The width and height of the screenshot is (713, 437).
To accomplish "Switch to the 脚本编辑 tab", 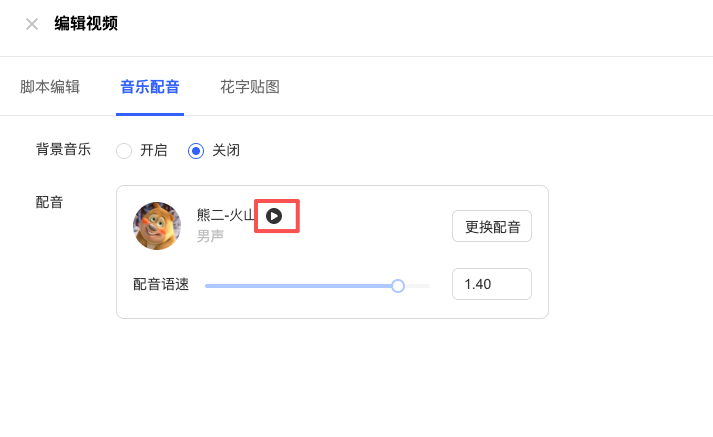I will coord(50,87).
